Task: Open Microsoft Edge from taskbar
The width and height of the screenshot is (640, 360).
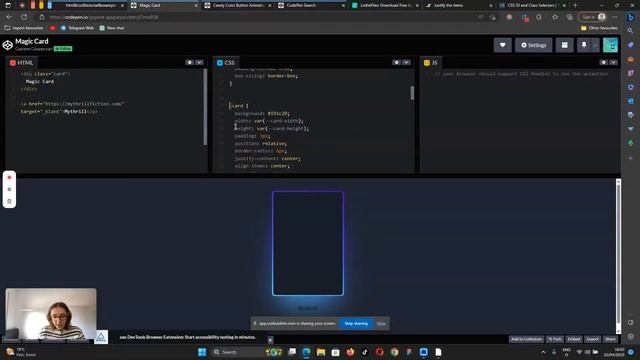Action: pyautogui.click(x=307, y=352)
